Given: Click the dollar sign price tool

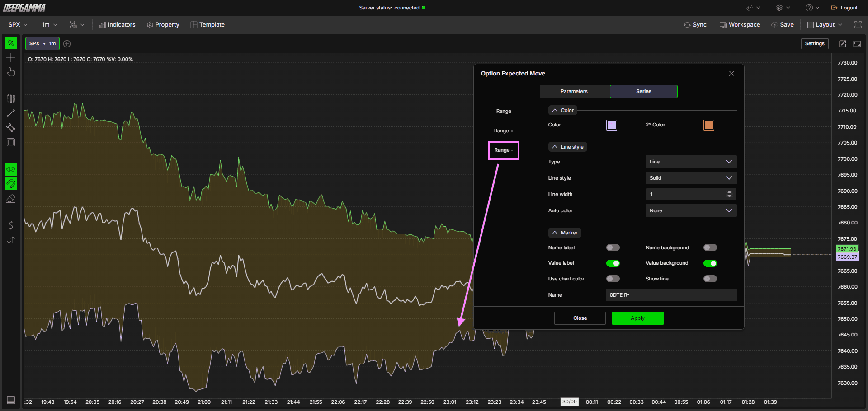Looking at the screenshot, I should (x=11, y=225).
